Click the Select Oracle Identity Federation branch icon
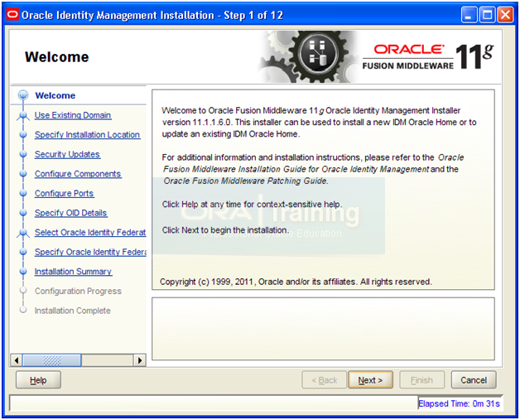Viewport: 520px width, 420px height. click(x=23, y=234)
